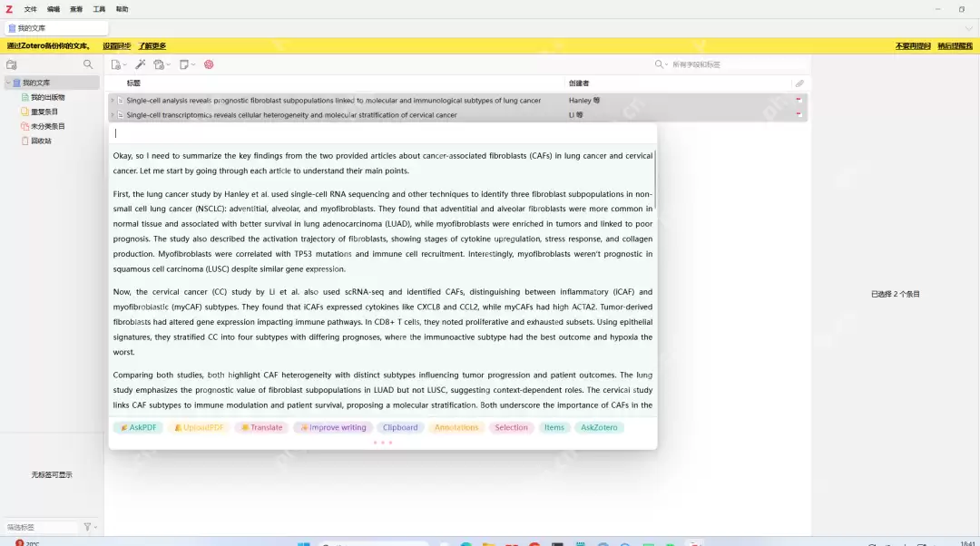Open the 文件 menu
Image resolution: width=980 pixels, height=546 pixels.
(x=31, y=9)
